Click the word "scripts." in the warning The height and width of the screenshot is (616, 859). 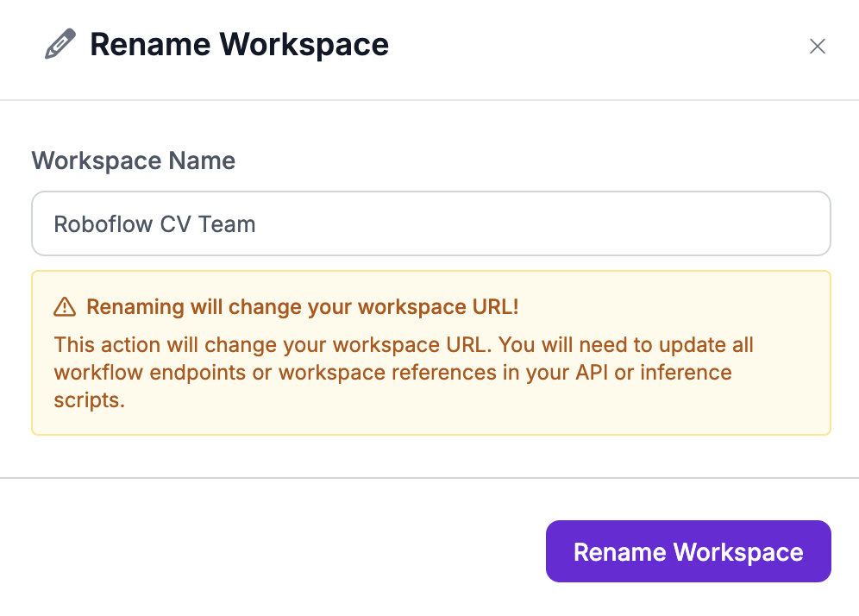click(x=89, y=400)
